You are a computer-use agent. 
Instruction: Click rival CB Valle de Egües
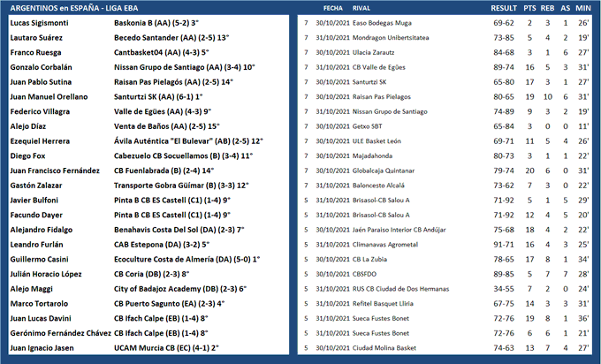point(378,67)
